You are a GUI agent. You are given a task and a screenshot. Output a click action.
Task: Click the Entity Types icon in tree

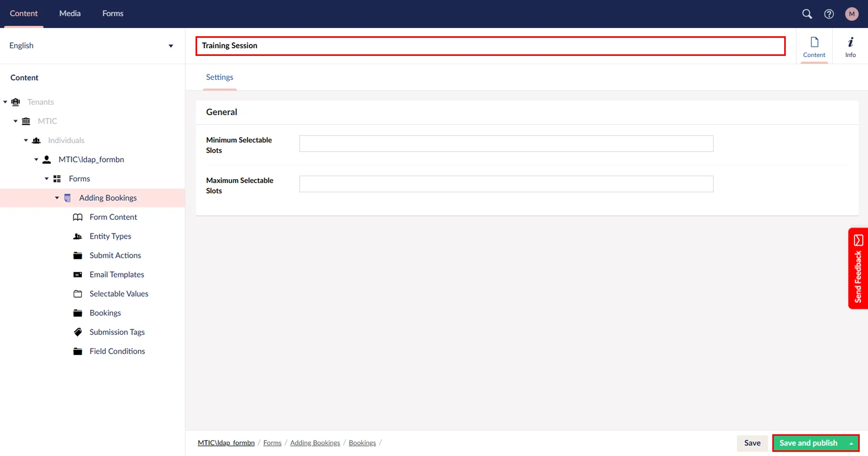point(78,237)
